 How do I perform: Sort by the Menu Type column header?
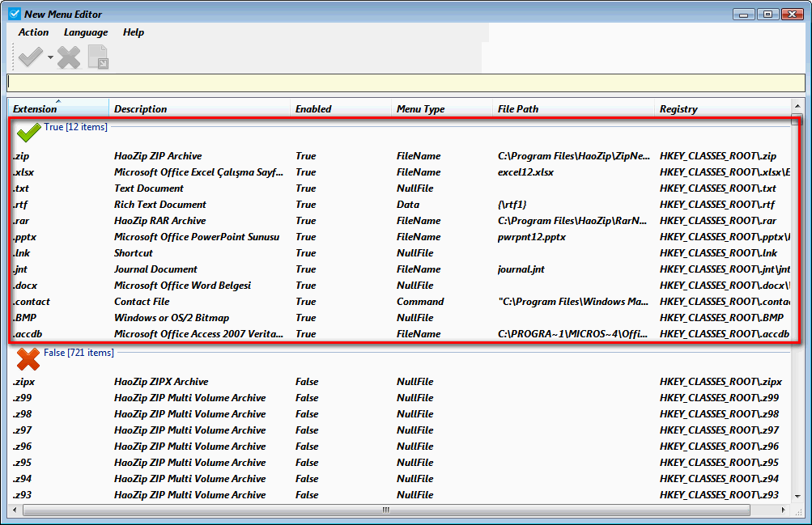click(x=442, y=108)
